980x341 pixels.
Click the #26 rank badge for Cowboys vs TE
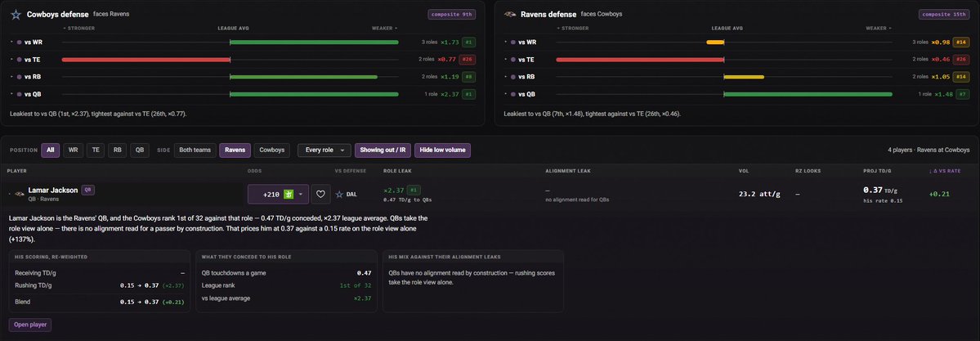[468, 60]
